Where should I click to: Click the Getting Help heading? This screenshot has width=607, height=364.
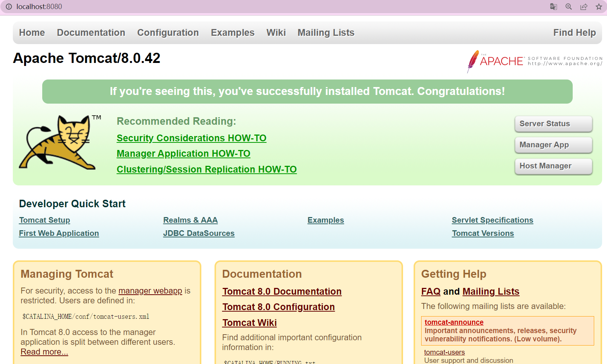point(454,274)
